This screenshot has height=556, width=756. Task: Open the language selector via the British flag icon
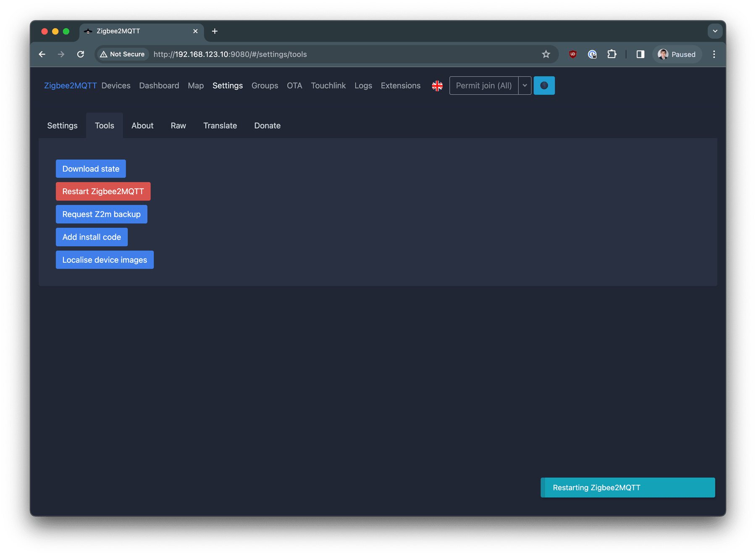[x=437, y=85]
